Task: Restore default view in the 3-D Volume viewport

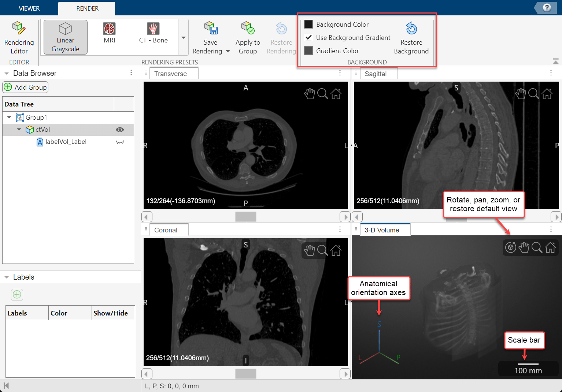Action: pos(550,247)
